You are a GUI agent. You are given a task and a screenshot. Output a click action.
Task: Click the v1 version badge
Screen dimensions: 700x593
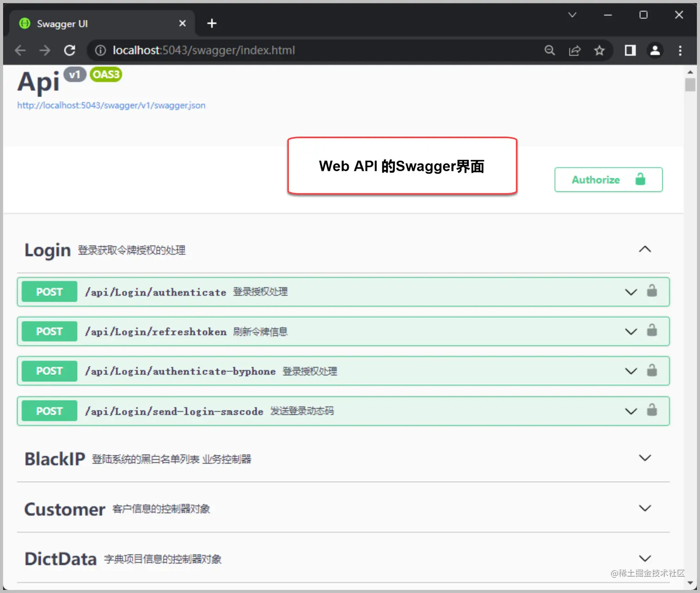point(75,75)
